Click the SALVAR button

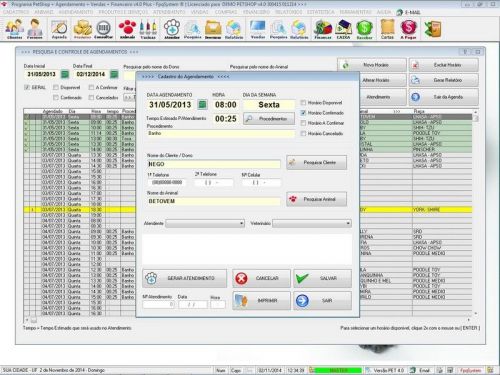322,278
